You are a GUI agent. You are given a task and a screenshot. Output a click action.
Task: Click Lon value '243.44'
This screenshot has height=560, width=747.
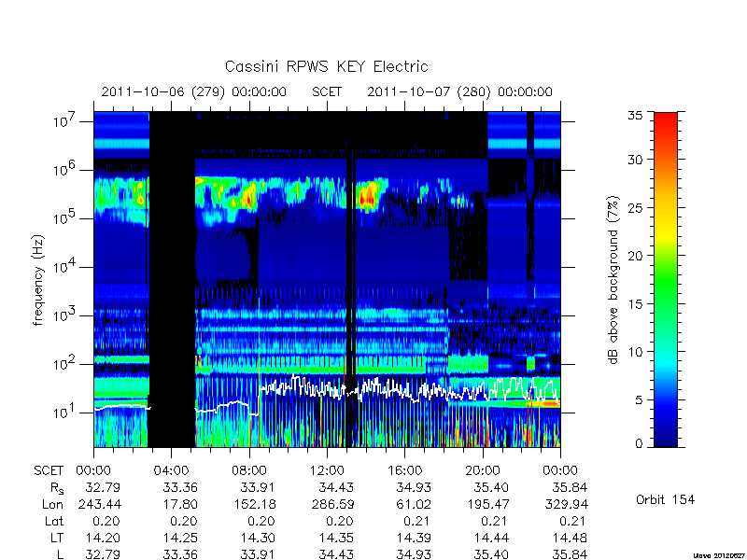[x=98, y=504]
